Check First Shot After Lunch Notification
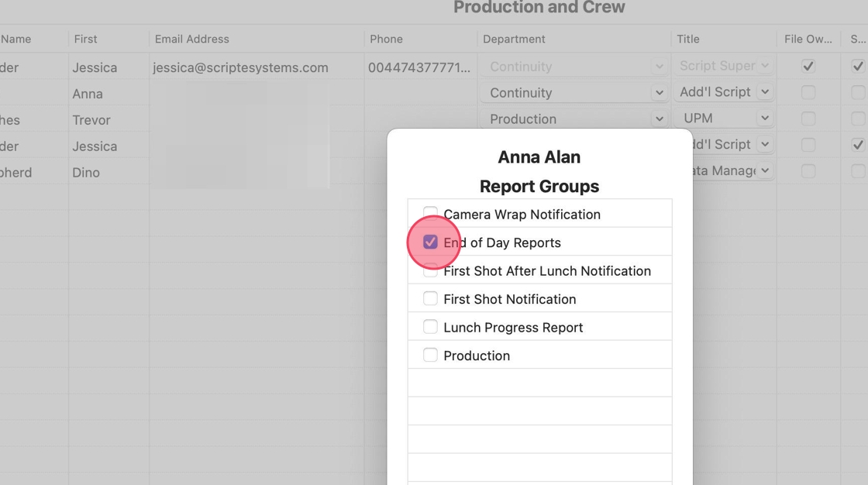Screen dimensions: 868x485 pyautogui.click(x=430, y=272)
